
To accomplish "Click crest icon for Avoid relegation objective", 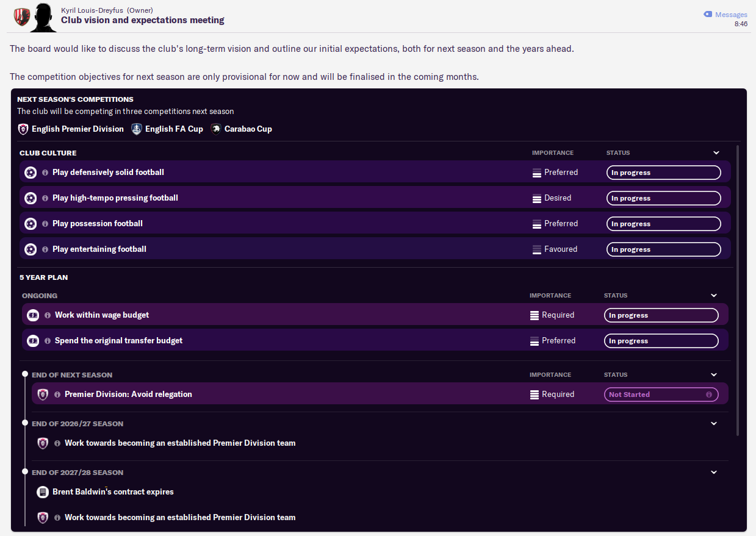I will tap(43, 395).
